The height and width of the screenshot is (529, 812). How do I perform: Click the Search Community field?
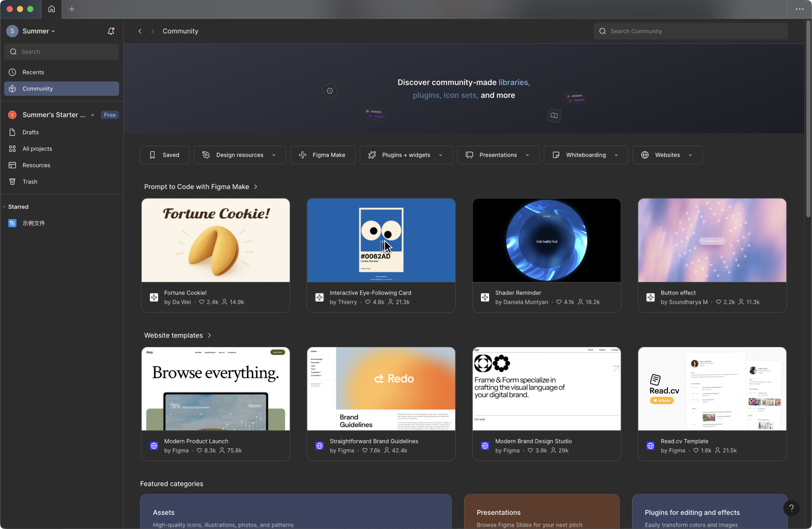[690, 31]
